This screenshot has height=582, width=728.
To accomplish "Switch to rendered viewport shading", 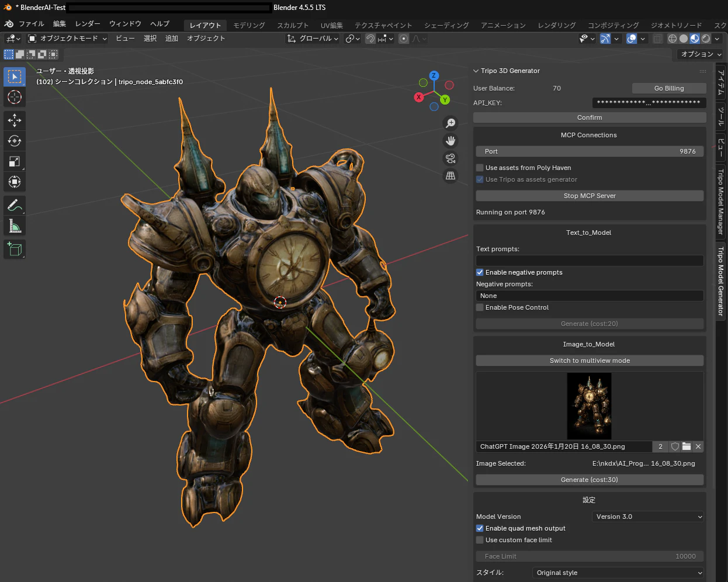I will pos(706,39).
